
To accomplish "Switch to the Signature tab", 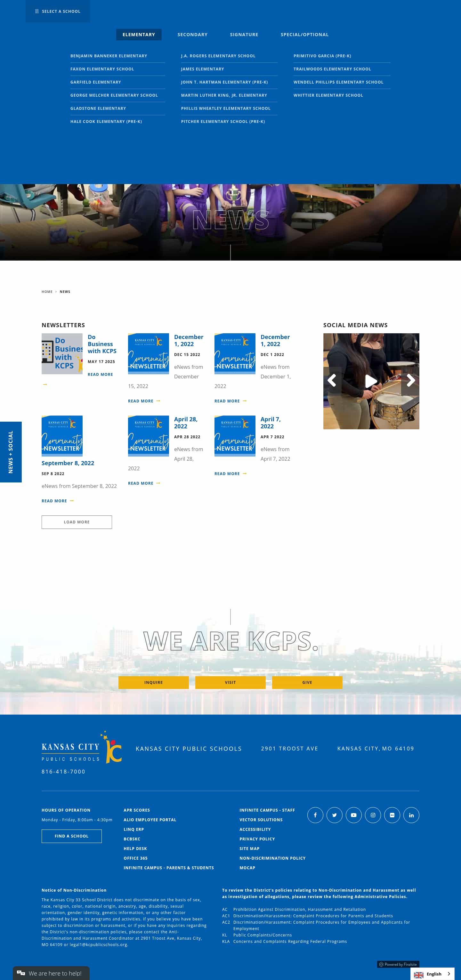I will pos(244,35).
